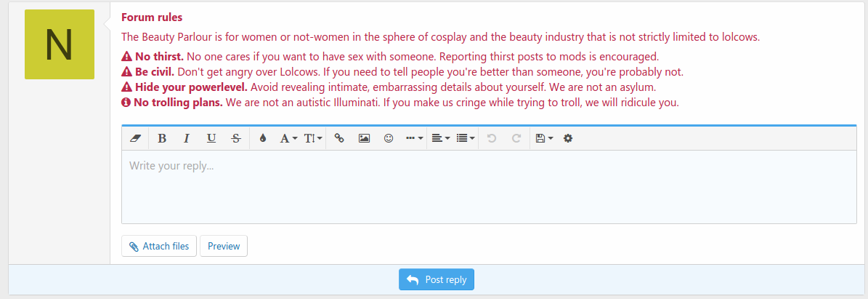The height and width of the screenshot is (299, 868).
Task: Open the font size dropdown
Action: [313, 139]
